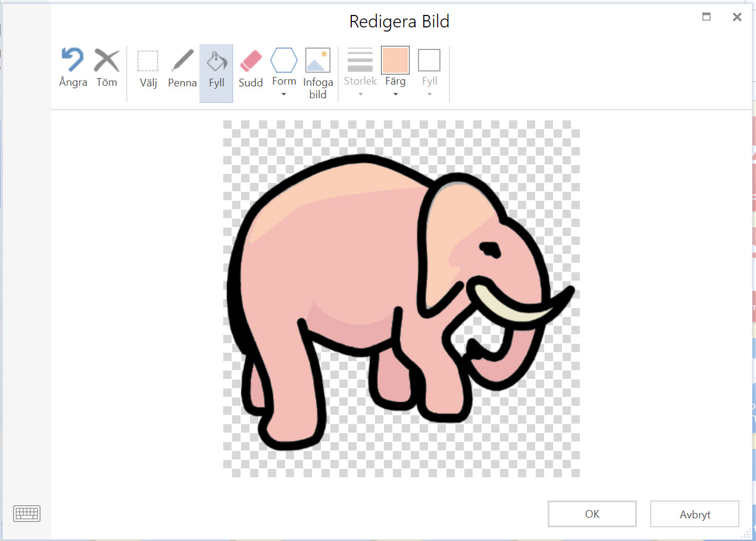Viewport: 756px width, 541px height.
Task: Maximize the Redigera Bild dialog
Action: 707,17
